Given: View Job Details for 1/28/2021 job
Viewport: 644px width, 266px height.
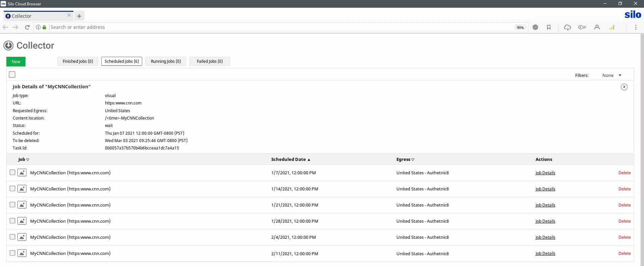Looking at the screenshot, I should (x=545, y=221).
